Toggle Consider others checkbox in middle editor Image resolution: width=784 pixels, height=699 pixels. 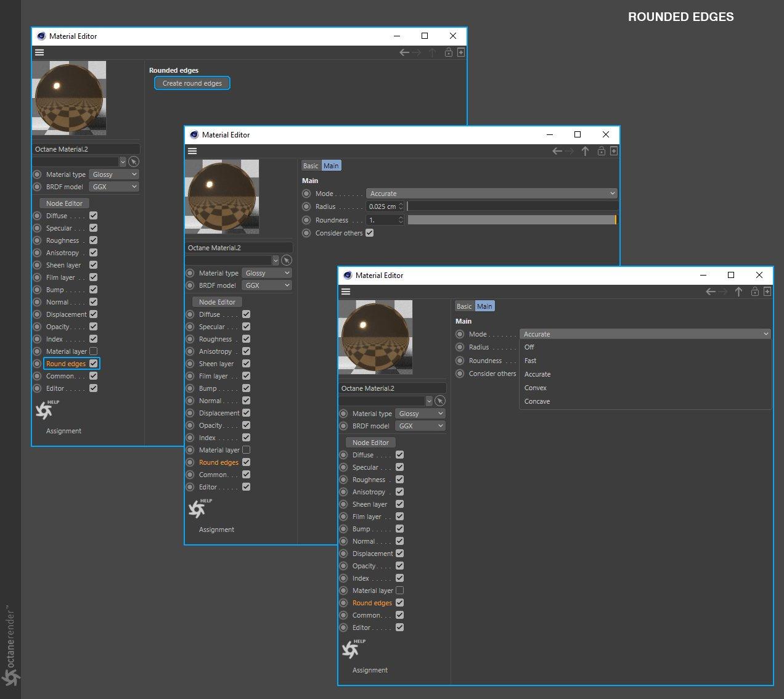point(370,233)
